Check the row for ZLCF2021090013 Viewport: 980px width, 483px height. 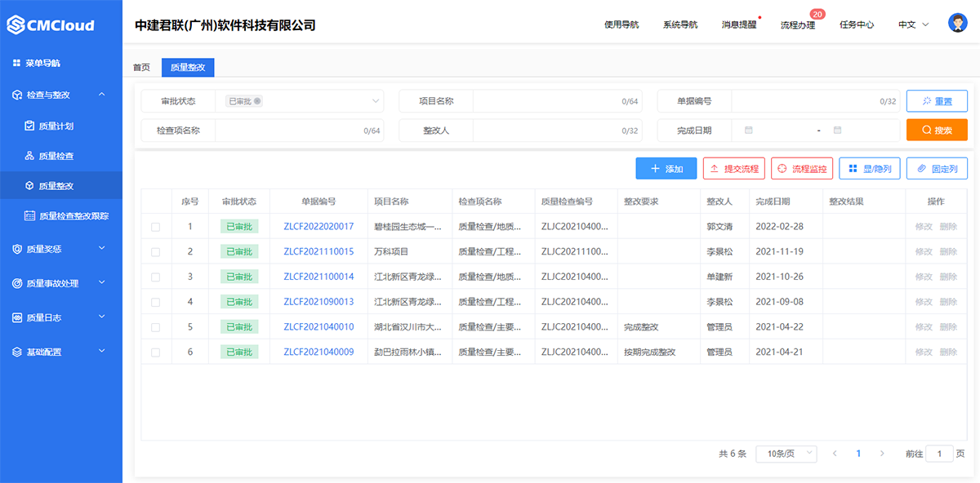point(156,302)
